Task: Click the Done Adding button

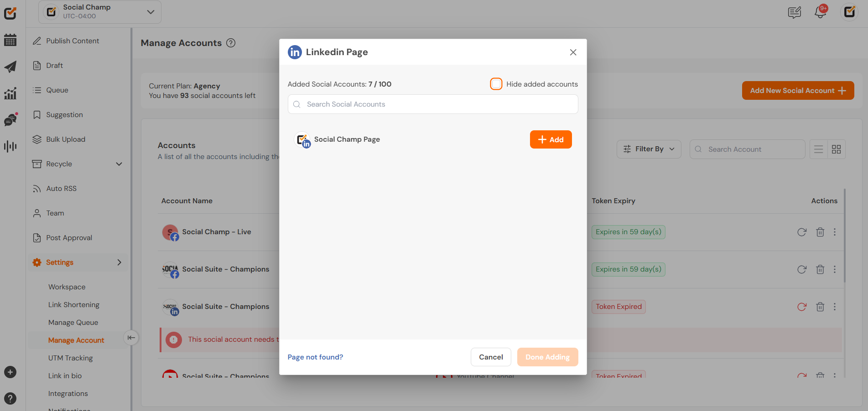Action: tap(547, 357)
